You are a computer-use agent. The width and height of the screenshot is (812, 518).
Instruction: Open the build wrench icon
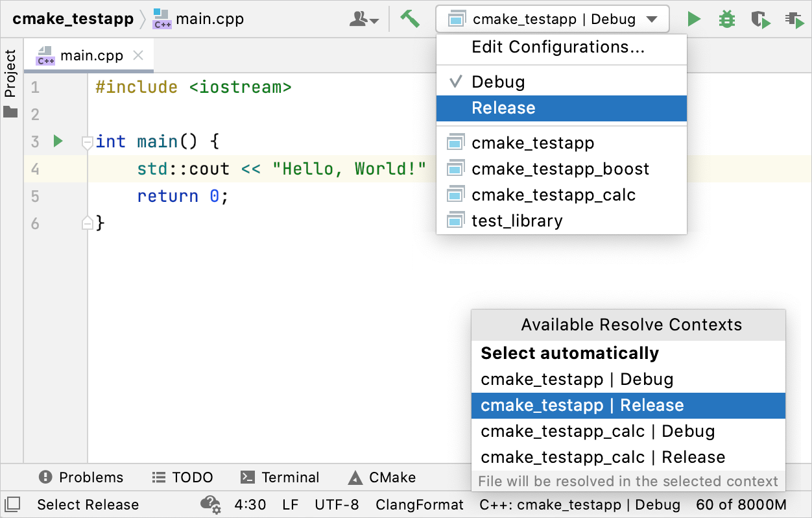coord(411,19)
